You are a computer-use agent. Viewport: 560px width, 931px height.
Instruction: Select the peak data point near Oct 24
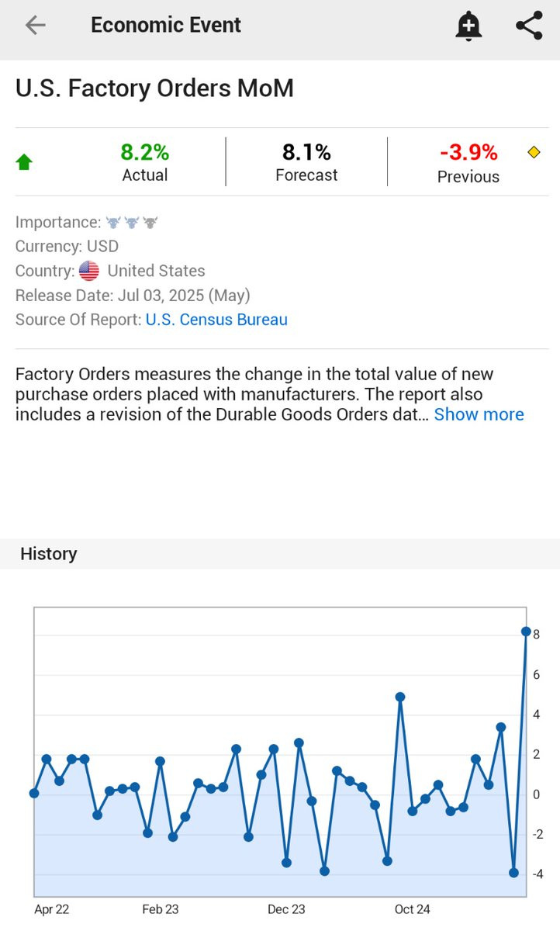pyautogui.click(x=400, y=697)
